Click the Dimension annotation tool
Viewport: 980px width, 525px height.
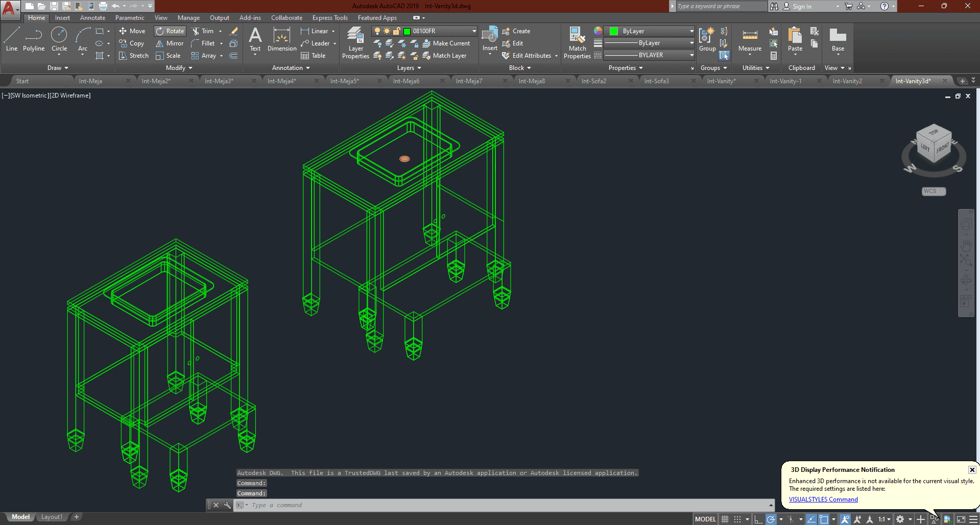[x=282, y=40]
